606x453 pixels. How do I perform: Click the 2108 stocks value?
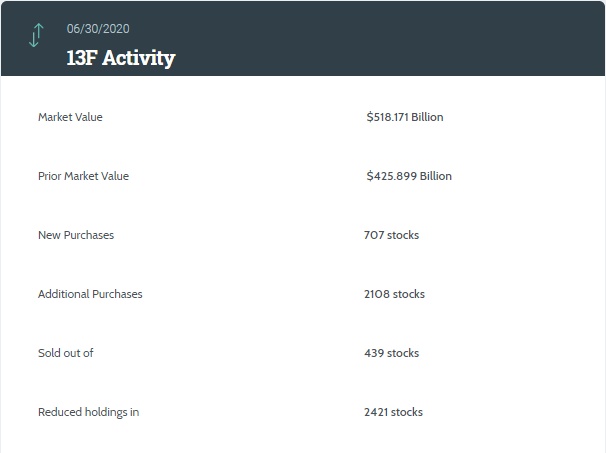click(x=394, y=294)
